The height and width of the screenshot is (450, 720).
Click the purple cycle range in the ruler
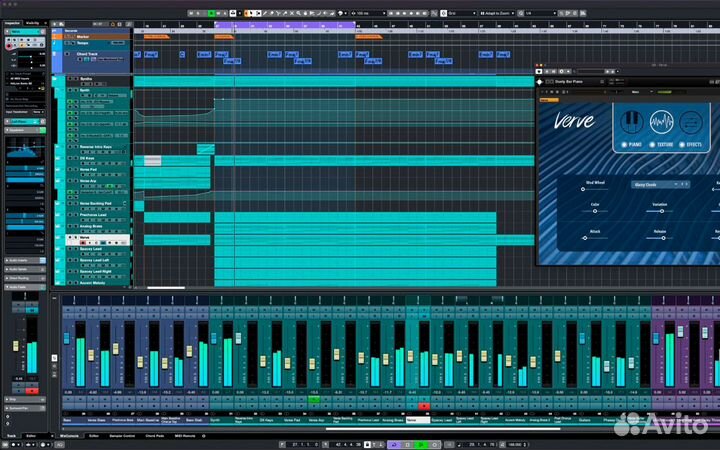pyautogui.click(x=285, y=25)
